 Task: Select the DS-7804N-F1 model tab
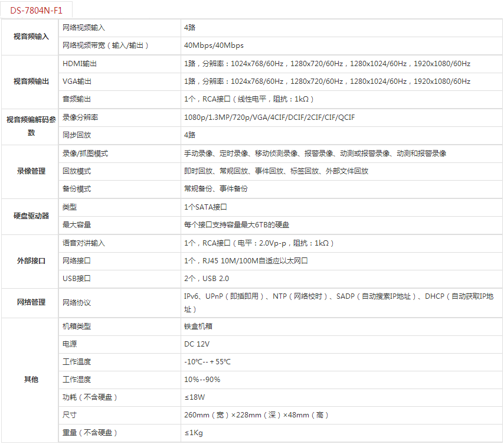tap(37, 10)
